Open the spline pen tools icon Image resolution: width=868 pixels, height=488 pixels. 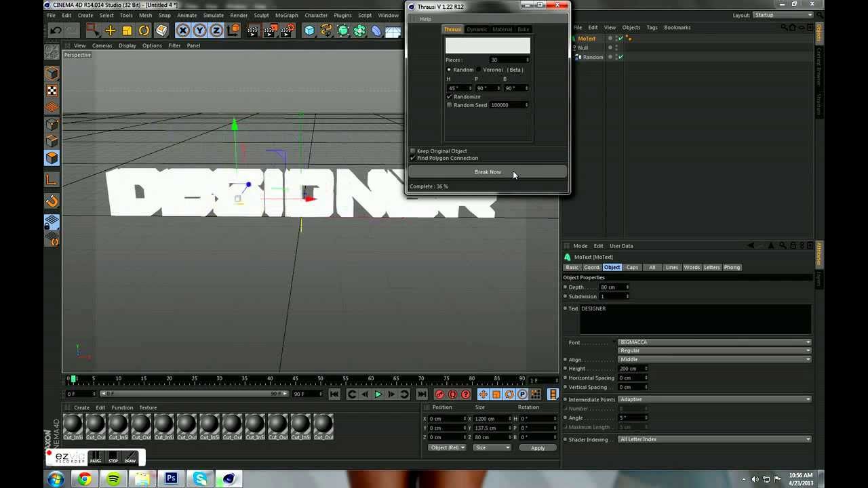tap(326, 30)
